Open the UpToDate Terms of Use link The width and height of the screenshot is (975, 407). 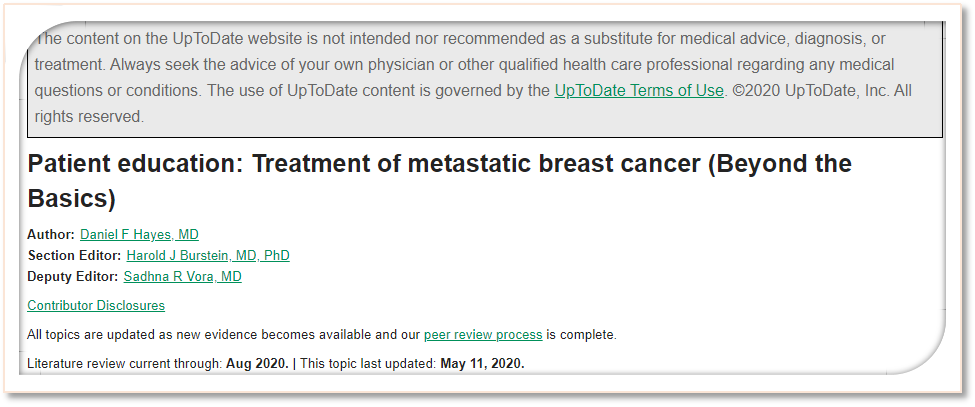coord(638,91)
